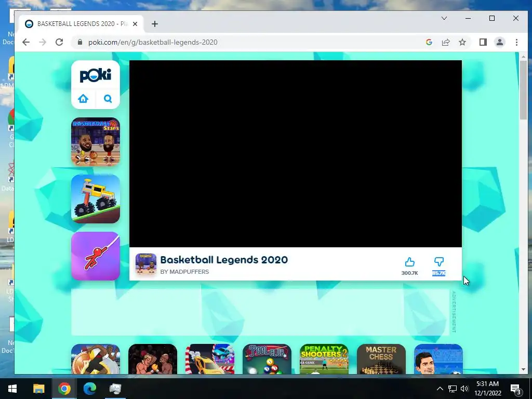This screenshot has width=532, height=399.
Task: Click the Google icon in address bar
Action: 429,42
